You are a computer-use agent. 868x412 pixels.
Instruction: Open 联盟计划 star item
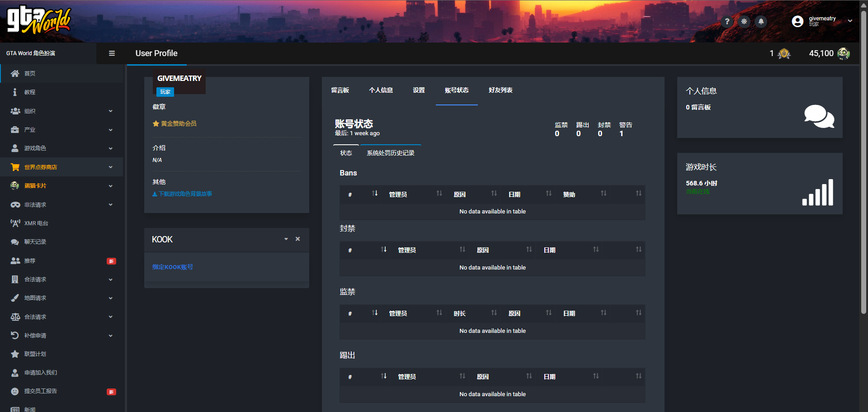point(61,354)
